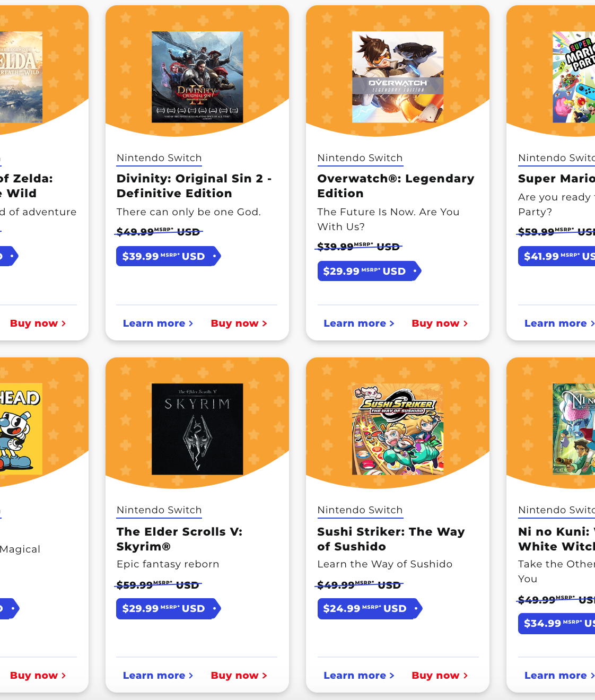Open the Sushi Striker: The Way of Sushido title

pyautogui.click(x=391, y=539)
